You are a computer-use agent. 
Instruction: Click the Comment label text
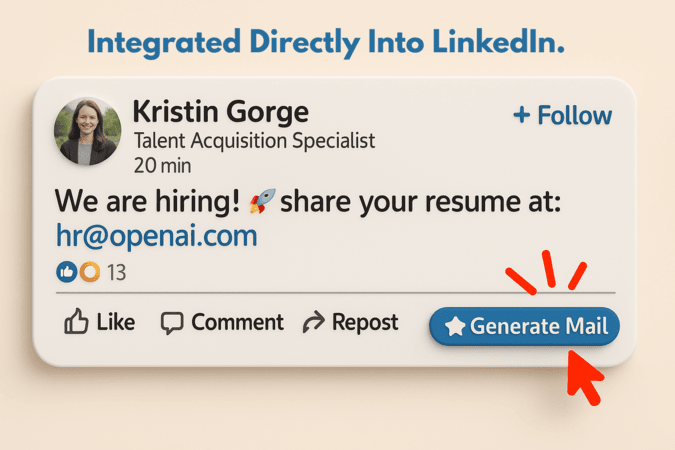tap(238, 322)
